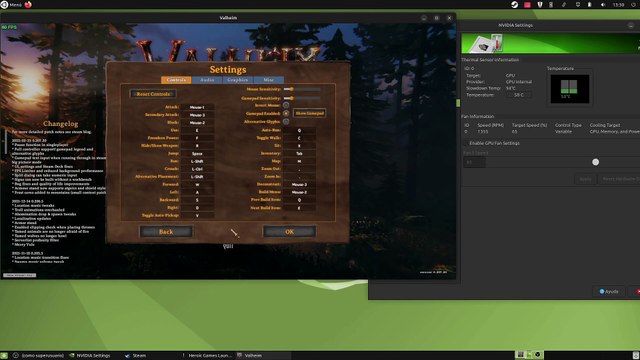Toggle the Alternative Glyphs option
The height and width of the screenshot is (360, 640).
click(286, 122)
